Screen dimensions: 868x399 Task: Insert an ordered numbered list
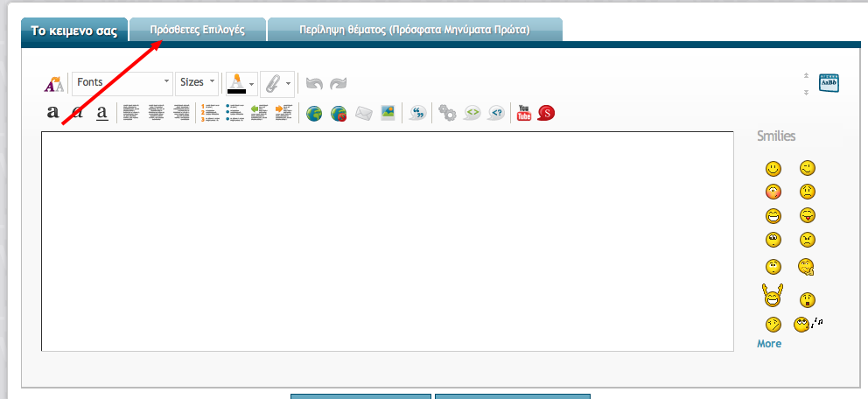tap(210, 112)
